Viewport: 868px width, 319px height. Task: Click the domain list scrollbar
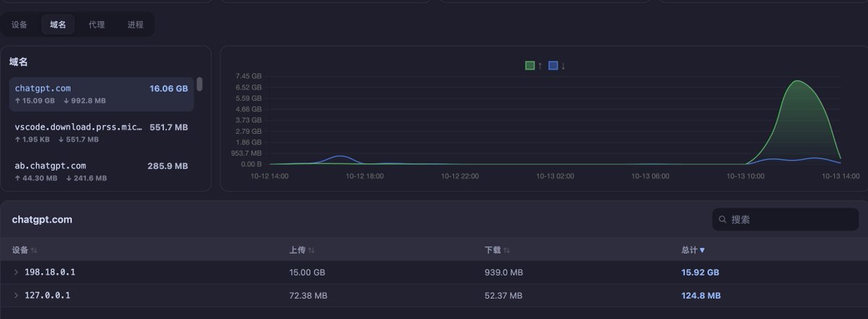(x=200, y=84)
